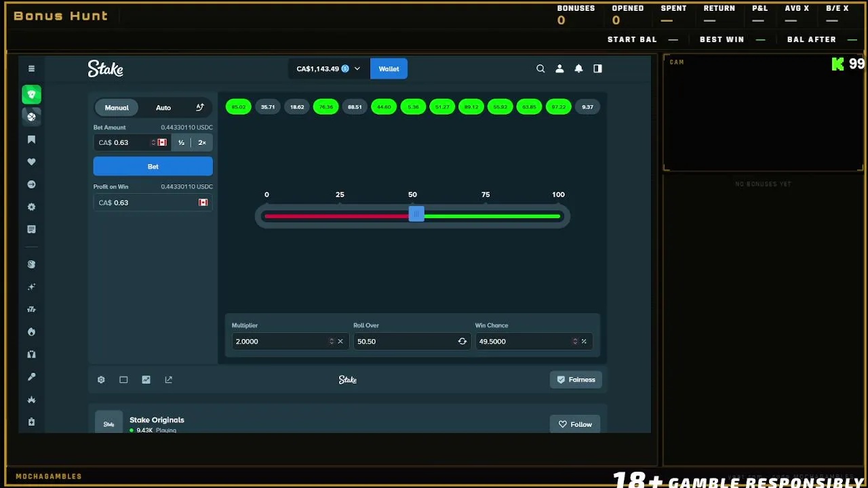Open the hamburger menu in the sidebar

pyautogui.click(x=31, y=68)
